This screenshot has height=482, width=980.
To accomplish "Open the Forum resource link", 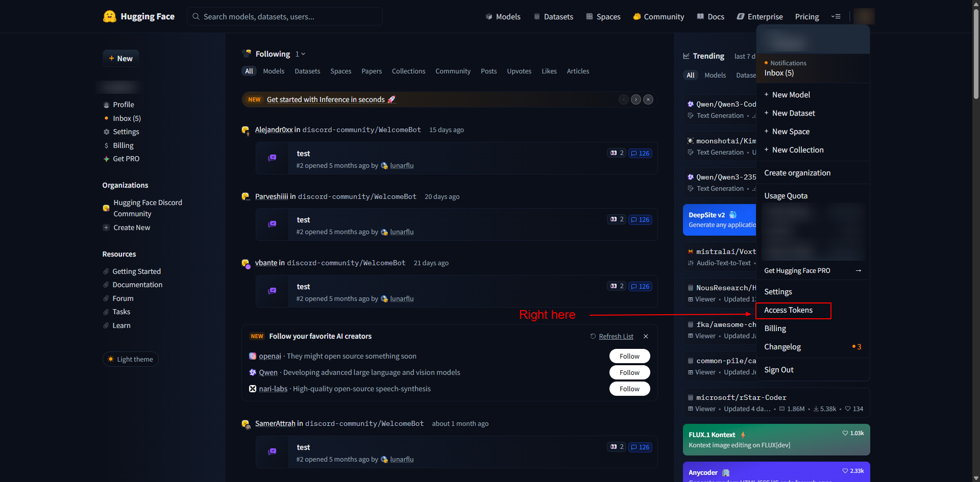I will pos(122,298).
